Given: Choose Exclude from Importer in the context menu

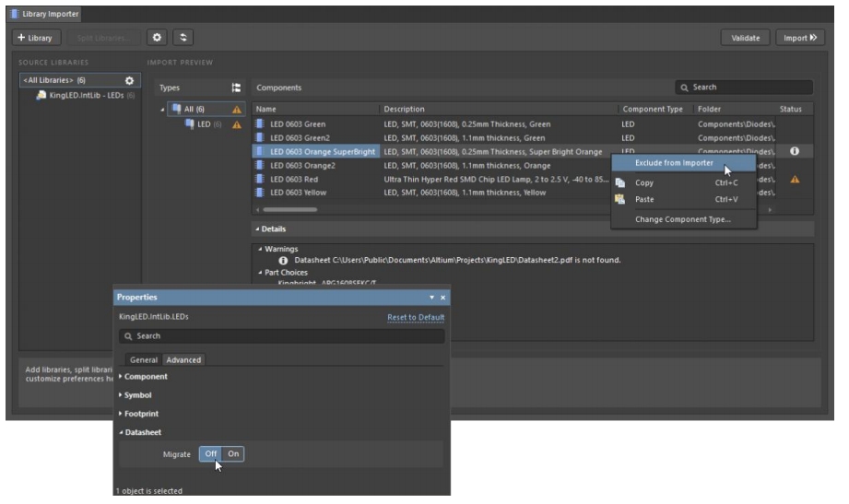Looking at the screenshot, I should click(683, 162).
